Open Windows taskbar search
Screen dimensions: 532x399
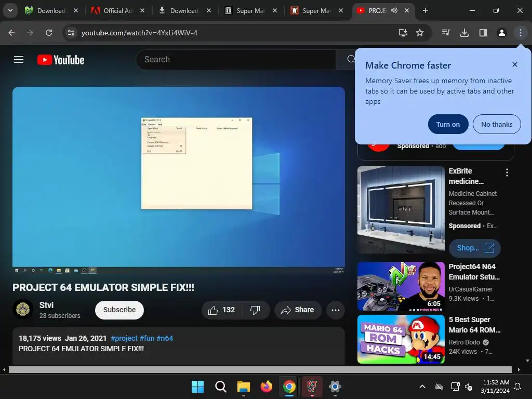[220, 387]
